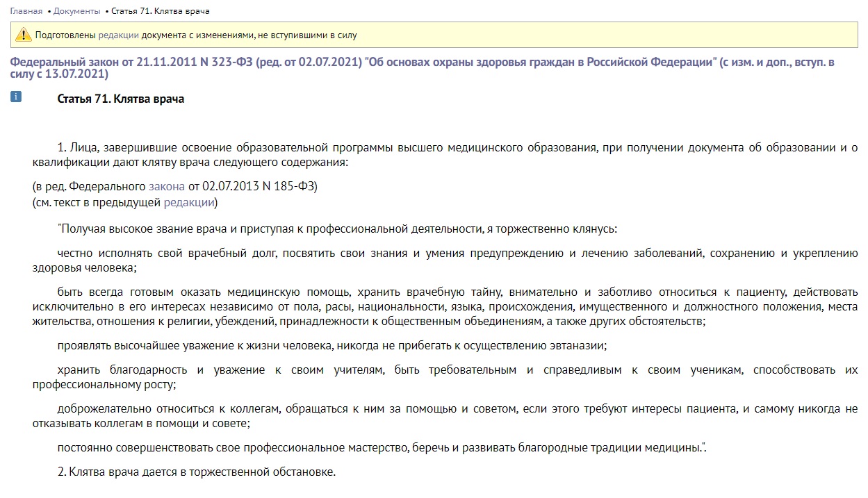Image resolution: width=868 pixels, height=498 pixels.
Task: Click the blue info icon beside article heading
Action: pyautogui.click(x=16, y=97)
